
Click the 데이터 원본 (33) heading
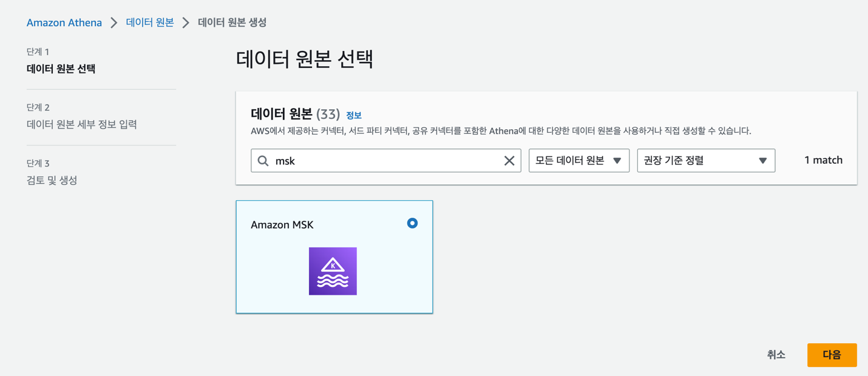pos(295,114)
